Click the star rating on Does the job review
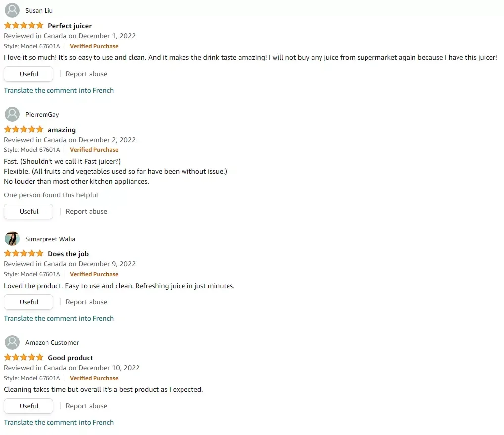Screen dimensions: 504x435 tap(24, 253)
